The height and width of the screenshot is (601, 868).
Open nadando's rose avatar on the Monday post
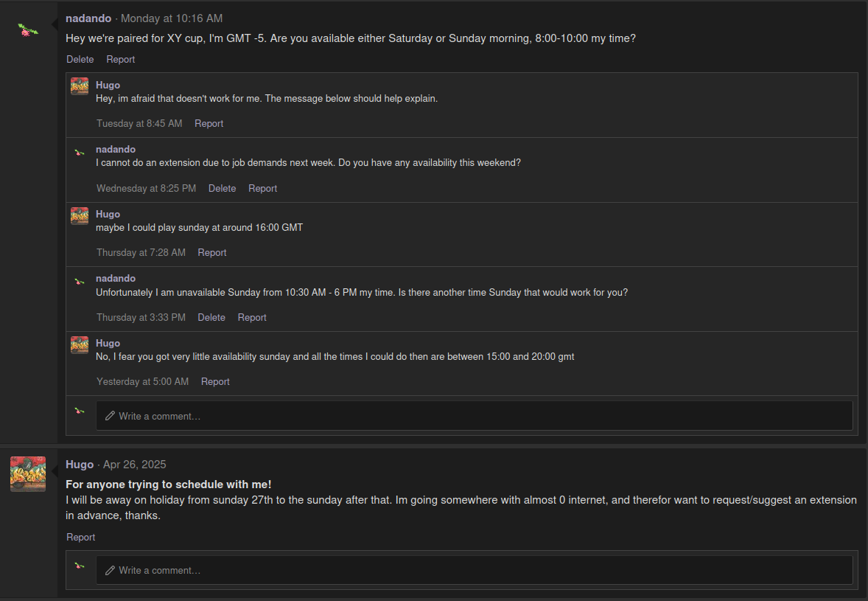[28, 30]
